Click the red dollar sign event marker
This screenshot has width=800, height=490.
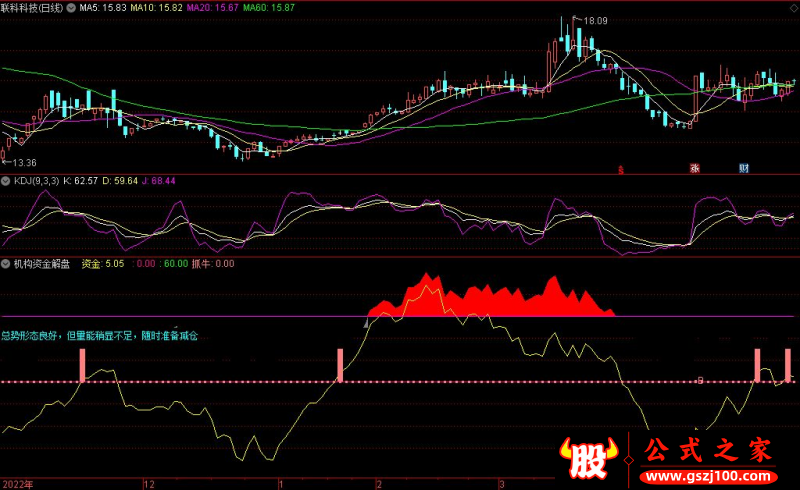pos(621,170)
